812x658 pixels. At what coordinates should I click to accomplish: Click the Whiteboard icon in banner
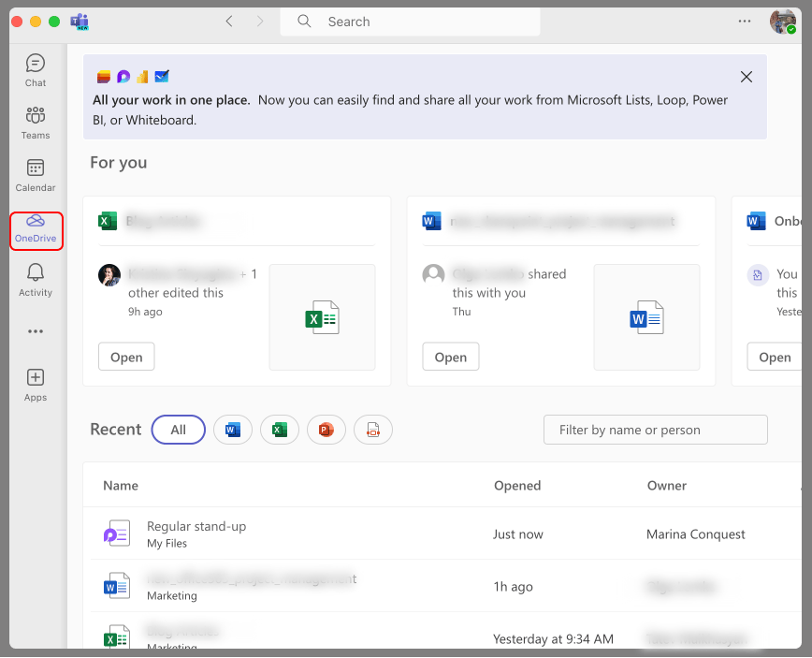(x=162, y=77)
